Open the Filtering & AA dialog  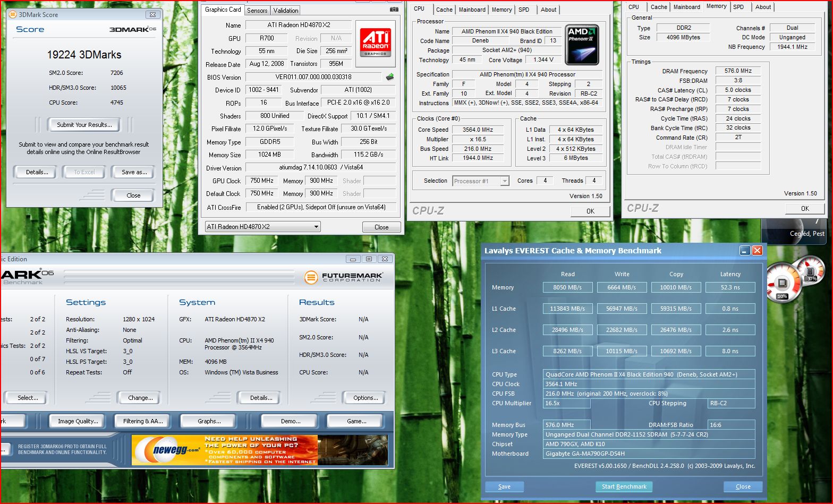[143, 421]
